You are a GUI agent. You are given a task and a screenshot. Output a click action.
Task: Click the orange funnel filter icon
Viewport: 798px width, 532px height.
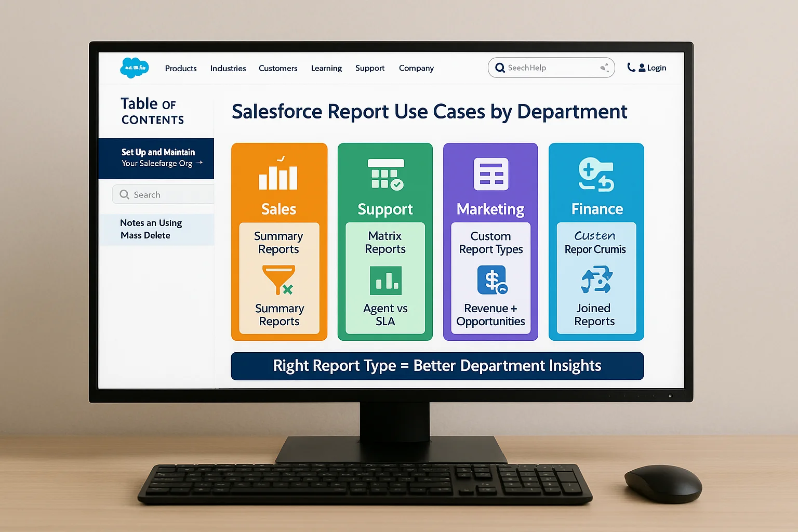279,280
